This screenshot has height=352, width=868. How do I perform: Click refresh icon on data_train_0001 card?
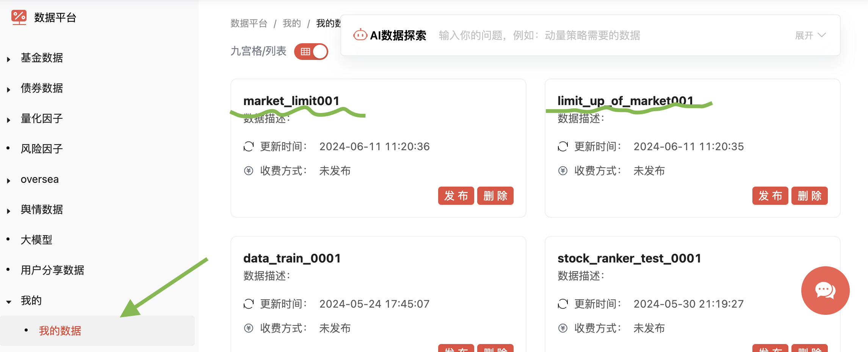click(249, 304)
